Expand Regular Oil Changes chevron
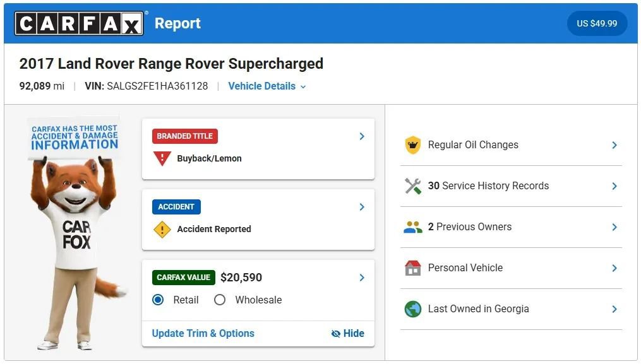The width and height of the screenshot is (641, 364). [x=614, y=145]
